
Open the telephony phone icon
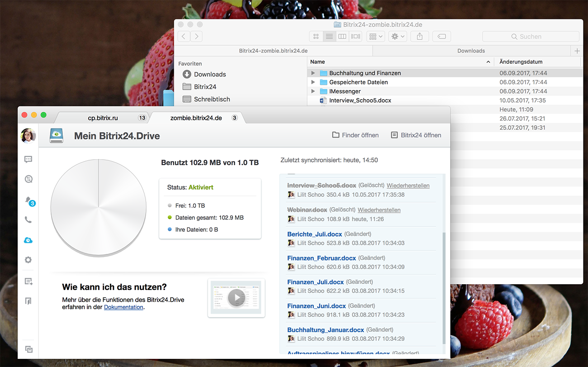coord(28,220)
